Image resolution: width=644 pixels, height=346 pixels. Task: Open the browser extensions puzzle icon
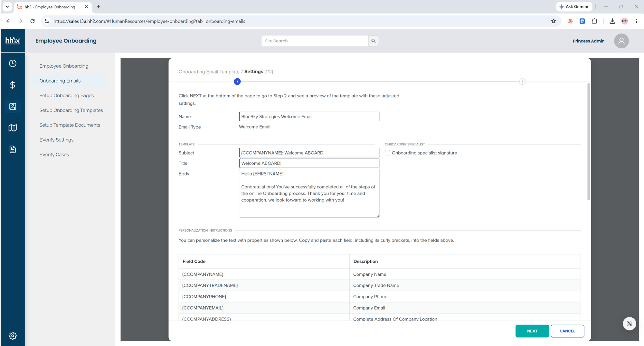pos(594,21)
